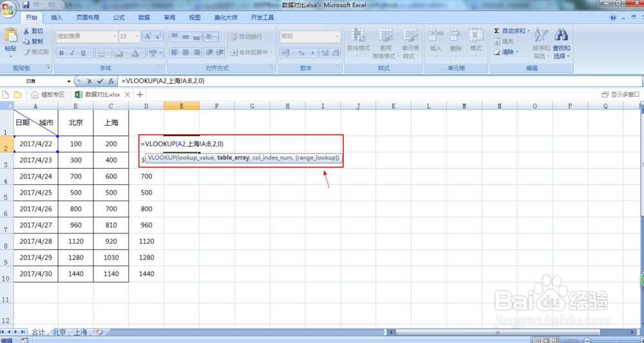Decrease font size with small A icon
The width and height of the screenshot is (644, 343).
(x=158, y=36)
